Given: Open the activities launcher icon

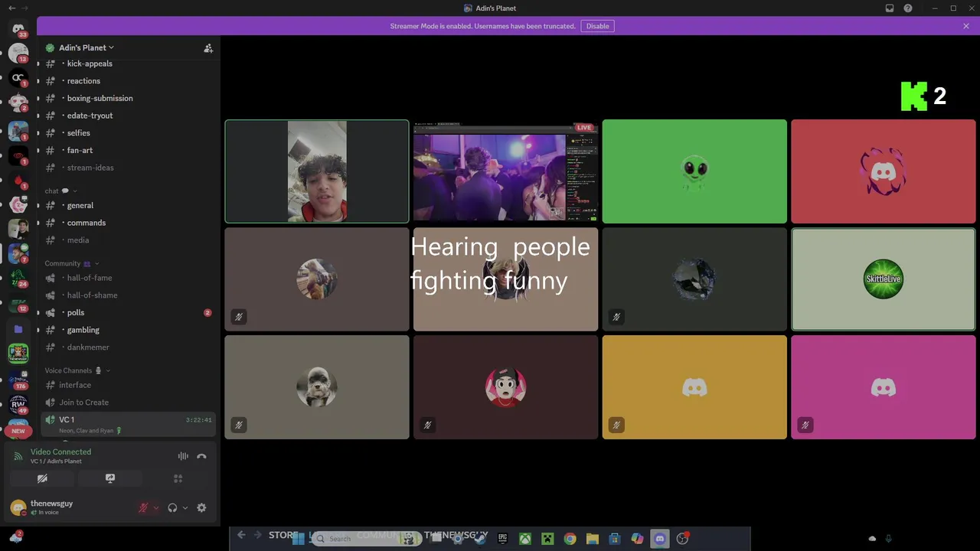Looking at the screenshot, I should (x=178, y=478).
